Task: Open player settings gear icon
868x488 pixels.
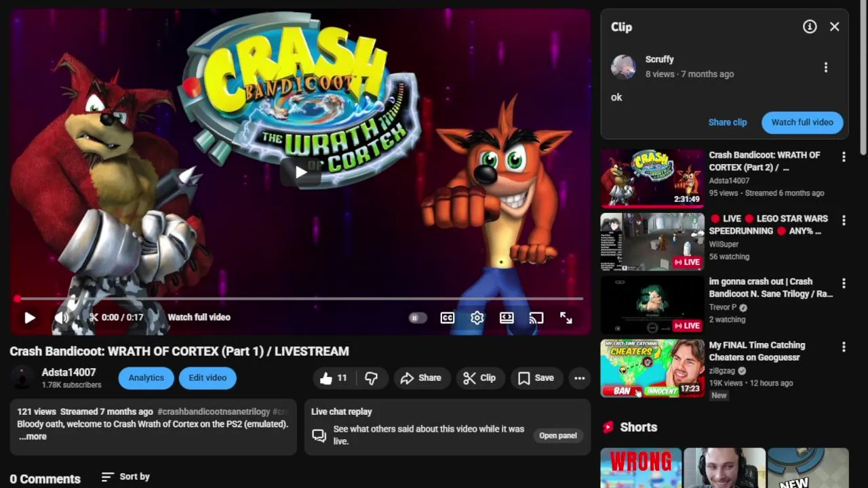Action: pyautogui.click(x=477, y=317)
